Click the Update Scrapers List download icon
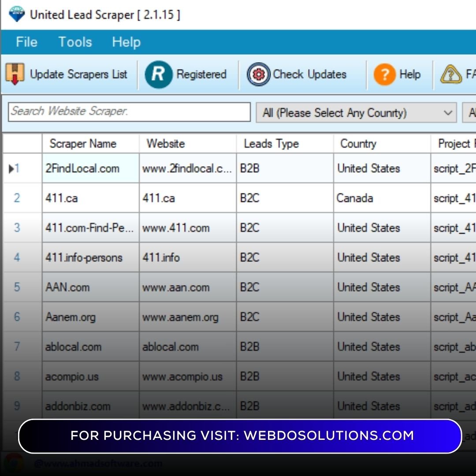Viewport: 476px width, 476px height. [15, 74]
